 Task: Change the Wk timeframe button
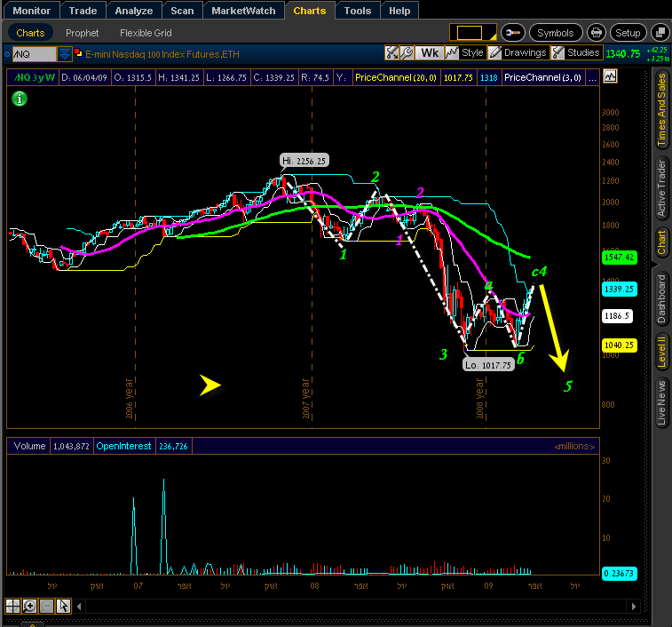[430, 52]
